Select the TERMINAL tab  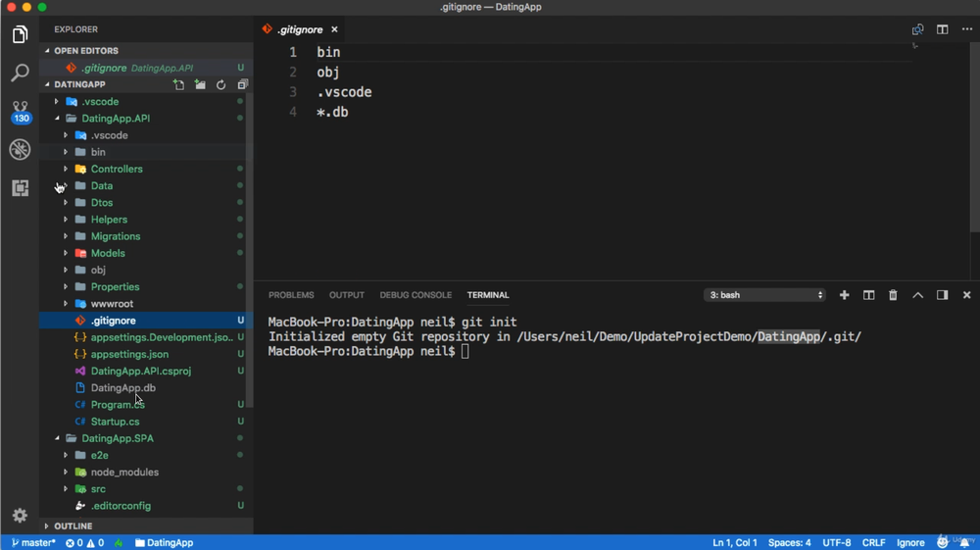click(488, 295)
